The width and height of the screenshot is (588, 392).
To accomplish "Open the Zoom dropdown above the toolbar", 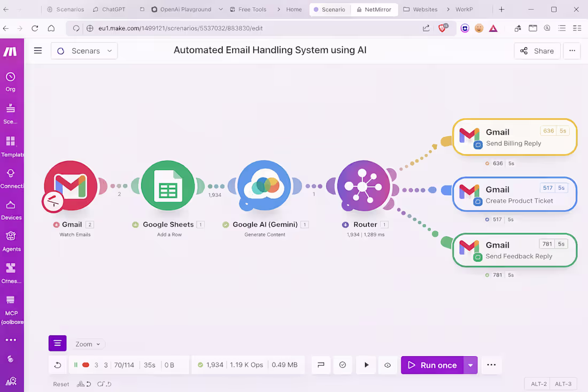I will (87, 344).
